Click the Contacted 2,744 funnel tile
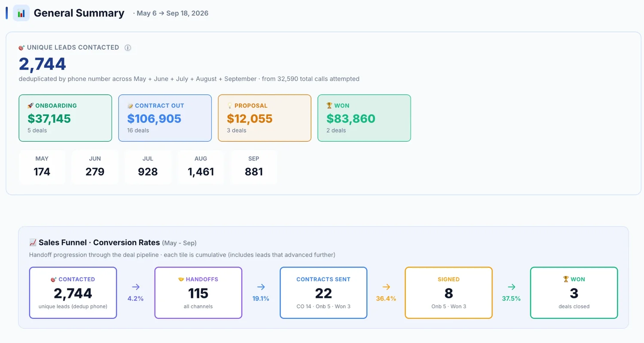 [73, 293]
